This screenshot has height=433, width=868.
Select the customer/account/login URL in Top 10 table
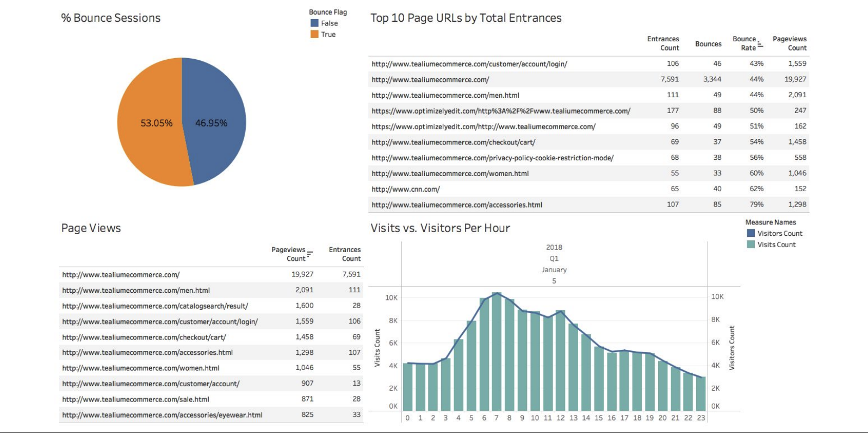tap(469, 64)
